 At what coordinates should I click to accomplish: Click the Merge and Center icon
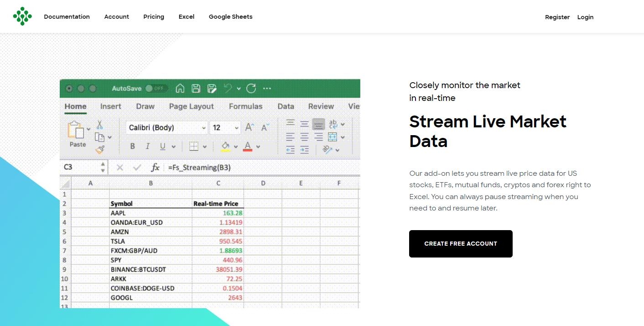coord(332,137)
